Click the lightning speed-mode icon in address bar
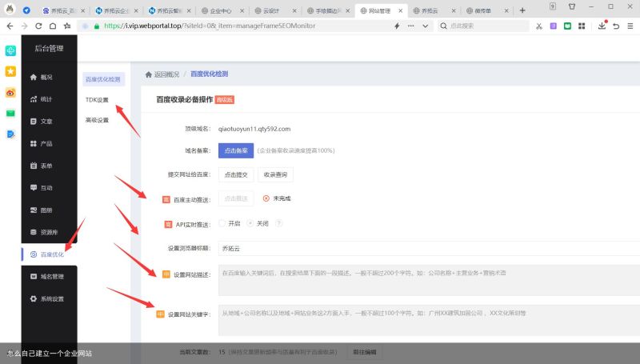The height and width of the screenshot is (364, 640). (x=397, y=26)
